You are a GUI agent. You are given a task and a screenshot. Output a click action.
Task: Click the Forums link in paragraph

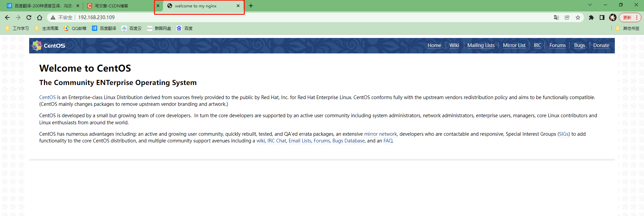click(322, 141)
